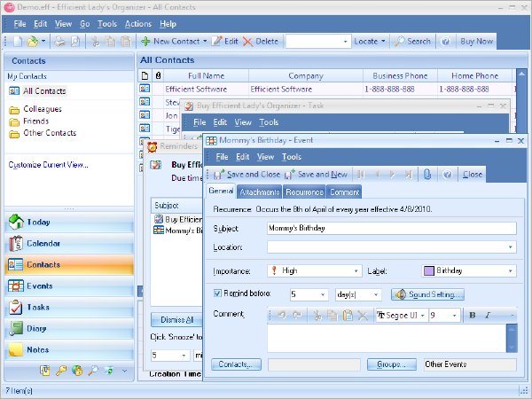Viewport: 532px width, 399px height.
Task: Open the Diary navigation pane
Action: 69,328
